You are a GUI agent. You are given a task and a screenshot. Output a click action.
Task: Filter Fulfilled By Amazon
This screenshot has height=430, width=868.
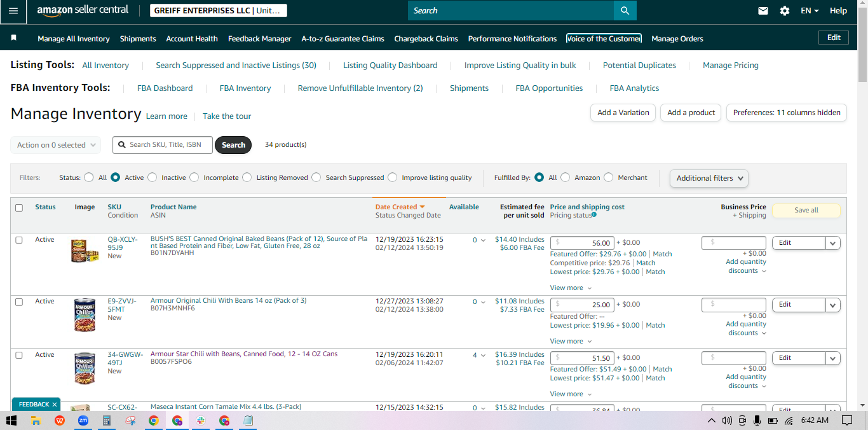point(565,177)
